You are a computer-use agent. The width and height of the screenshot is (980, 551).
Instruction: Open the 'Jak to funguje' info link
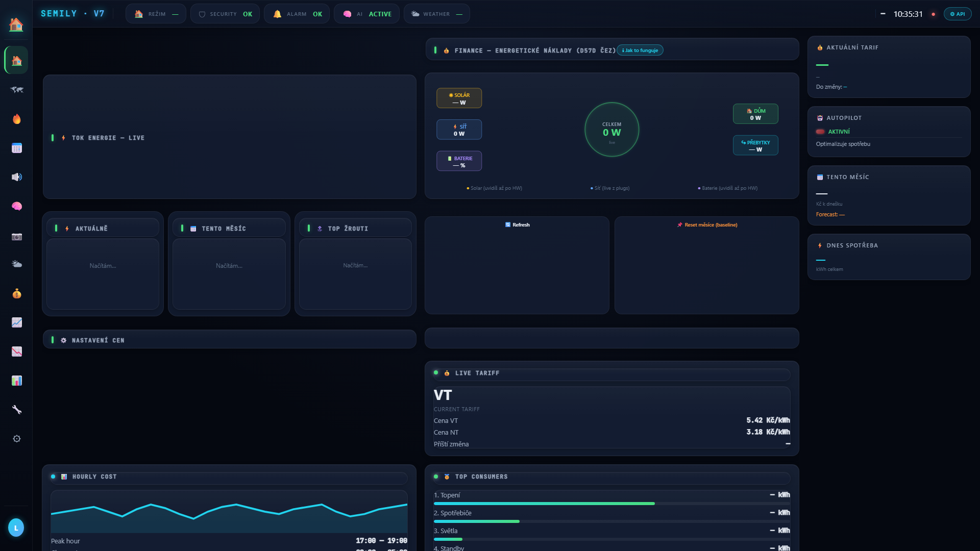click(x=640, y=50)
